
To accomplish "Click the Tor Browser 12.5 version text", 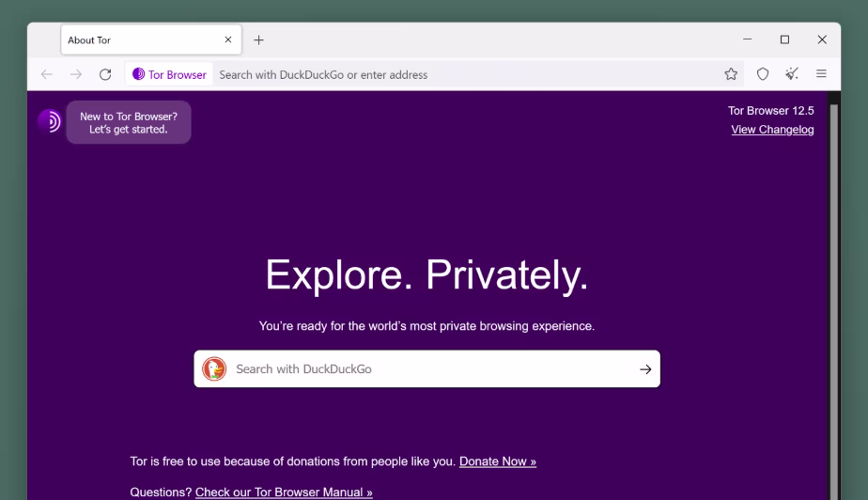I will [x=770, y=110].
